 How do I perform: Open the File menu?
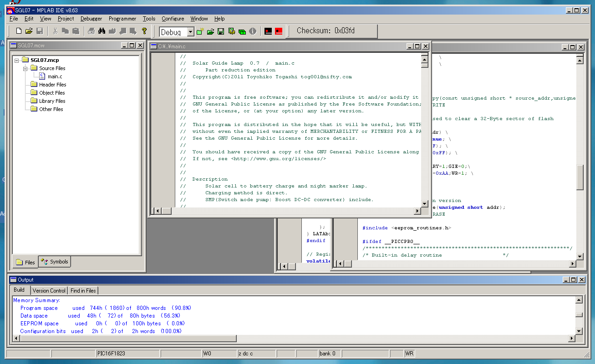(x=14, y=19)
